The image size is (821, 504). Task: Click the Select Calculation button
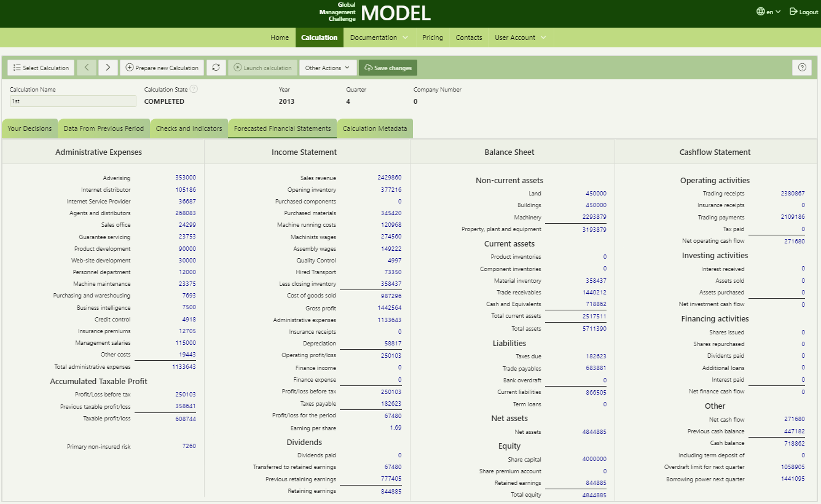coord(41,68)
